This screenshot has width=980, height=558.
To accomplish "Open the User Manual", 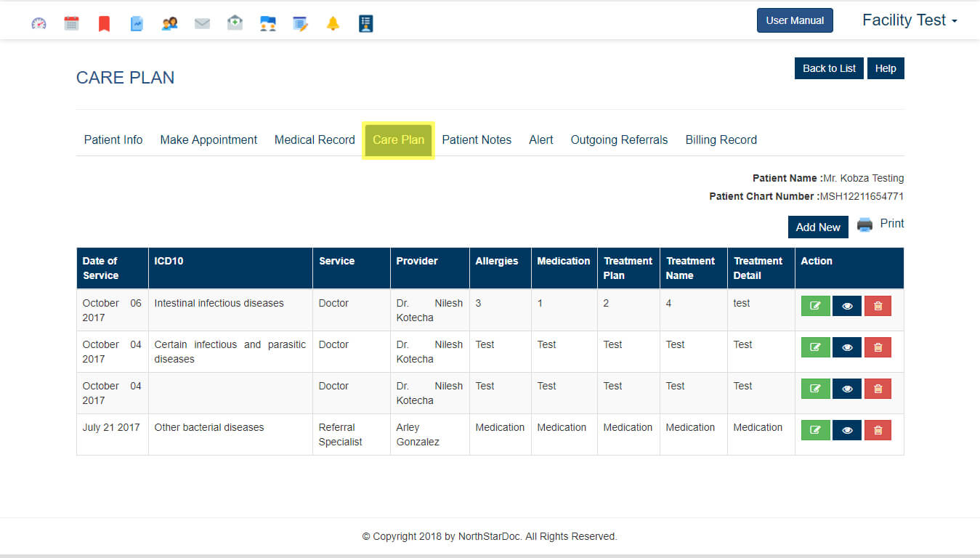I will pyautogui.click(x=795, y=20).
